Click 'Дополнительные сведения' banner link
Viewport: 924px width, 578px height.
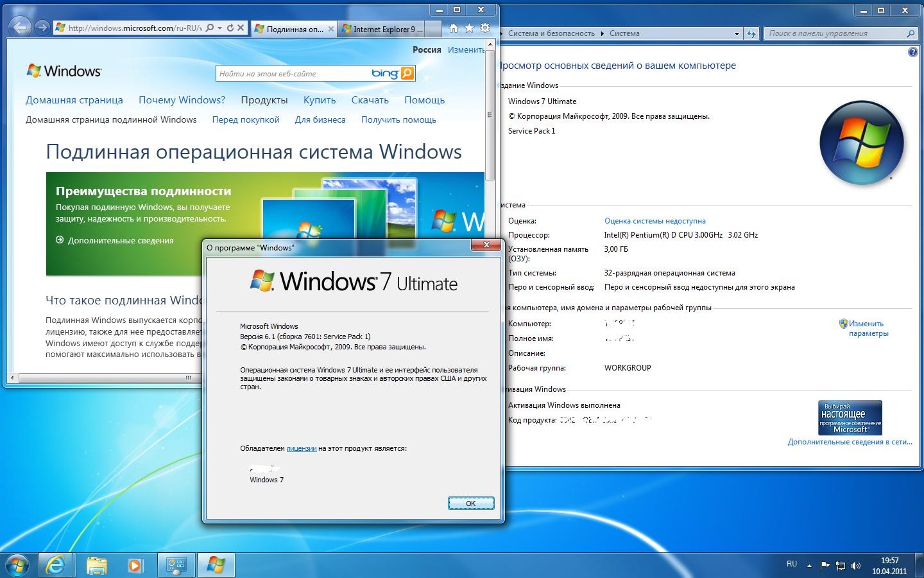pyautogui.click(x=121, y=240)
